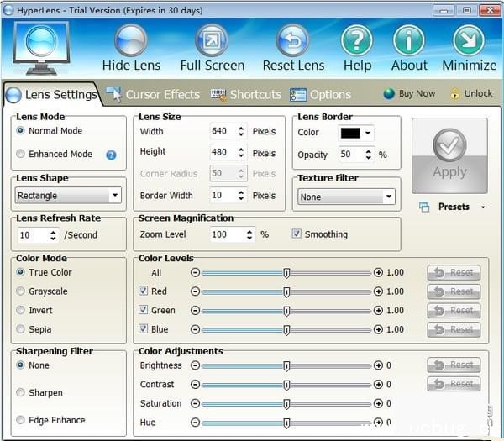
Task: Switch to Full Screen lens mode
Action: pyautogui.click(x=212, y=40)
